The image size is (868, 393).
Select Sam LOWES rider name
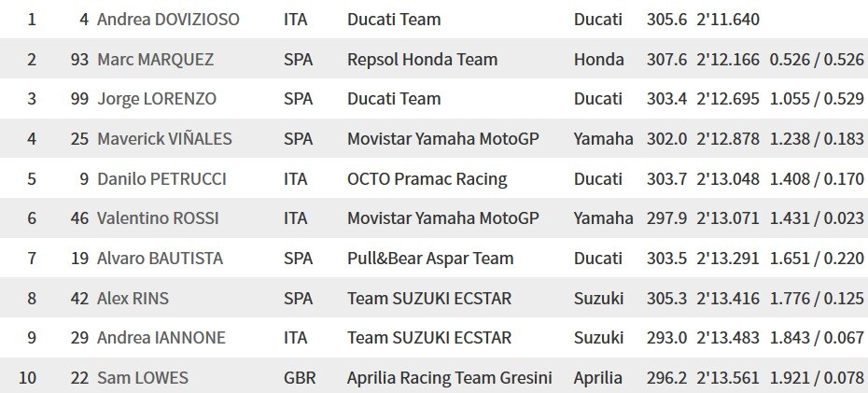[x=142, y=378]
